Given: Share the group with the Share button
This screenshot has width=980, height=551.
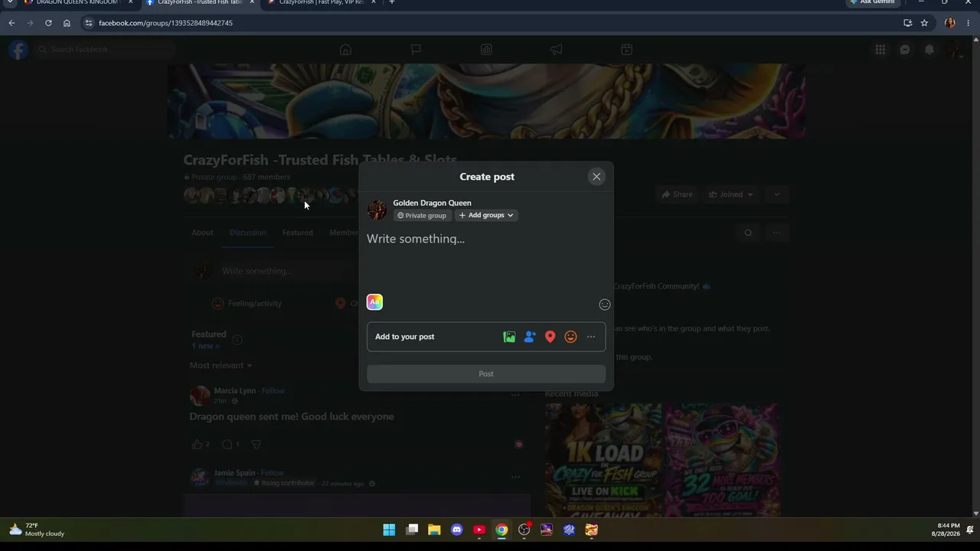Looking at the screenshot, I should (x=677, y=194).
